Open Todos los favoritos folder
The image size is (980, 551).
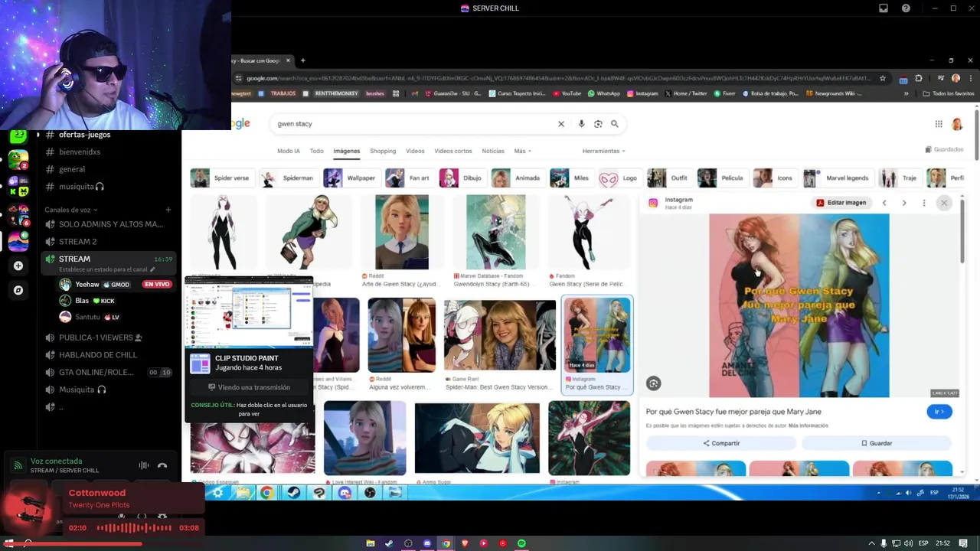(948, 93)
